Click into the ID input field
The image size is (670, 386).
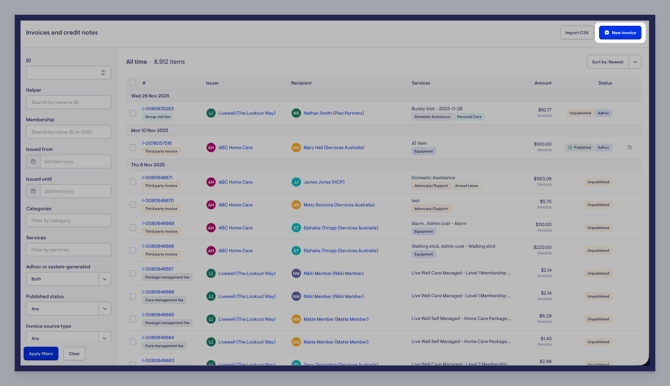tap(68, 73)
